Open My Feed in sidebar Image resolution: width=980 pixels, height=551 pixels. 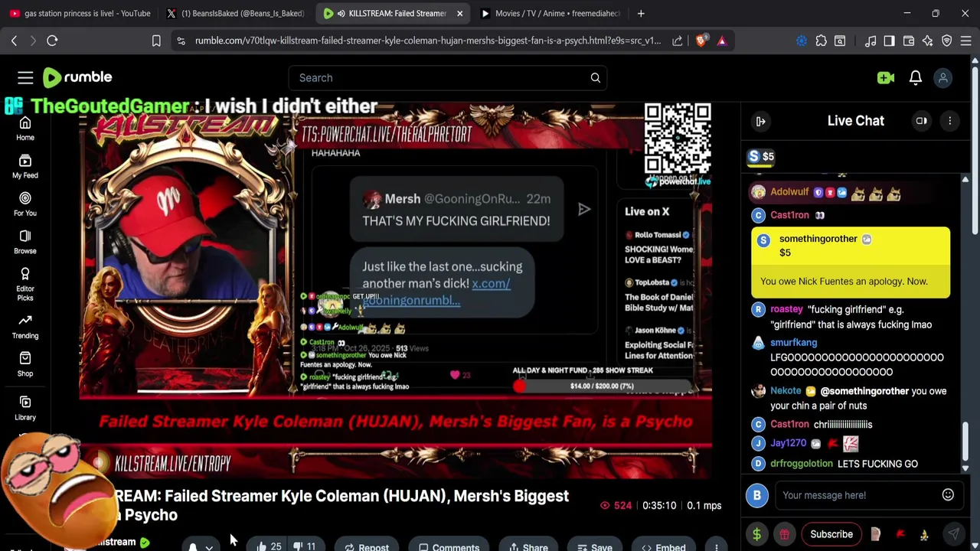[x=25, y=166]
